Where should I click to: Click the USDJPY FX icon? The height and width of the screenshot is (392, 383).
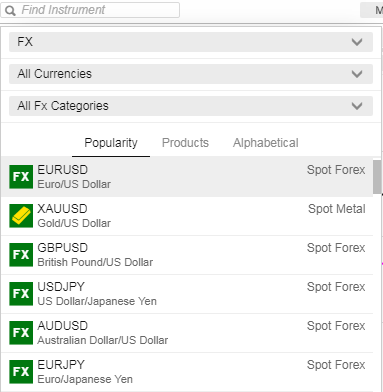coord(21,294)
